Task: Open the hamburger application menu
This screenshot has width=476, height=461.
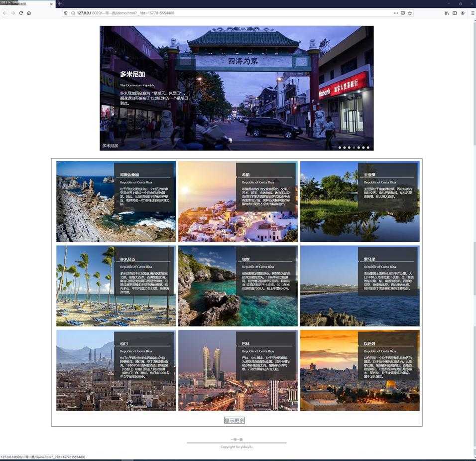Action: tap(473, 13)
